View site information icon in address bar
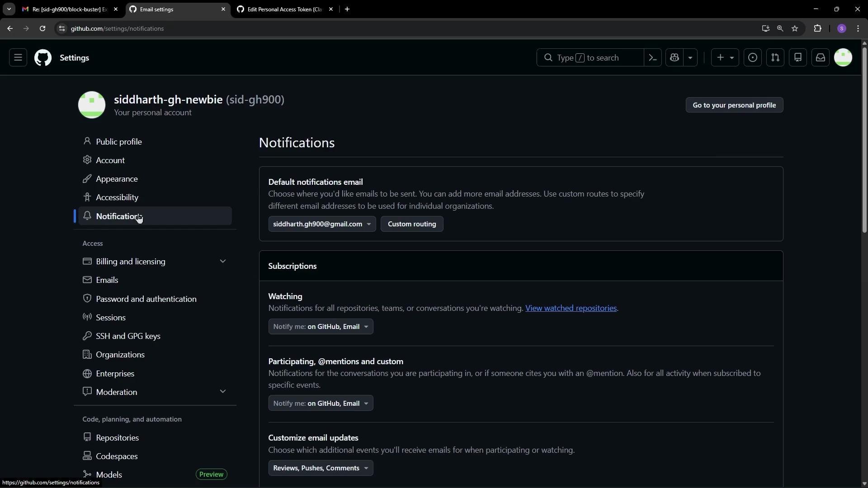 coord(62,28)
